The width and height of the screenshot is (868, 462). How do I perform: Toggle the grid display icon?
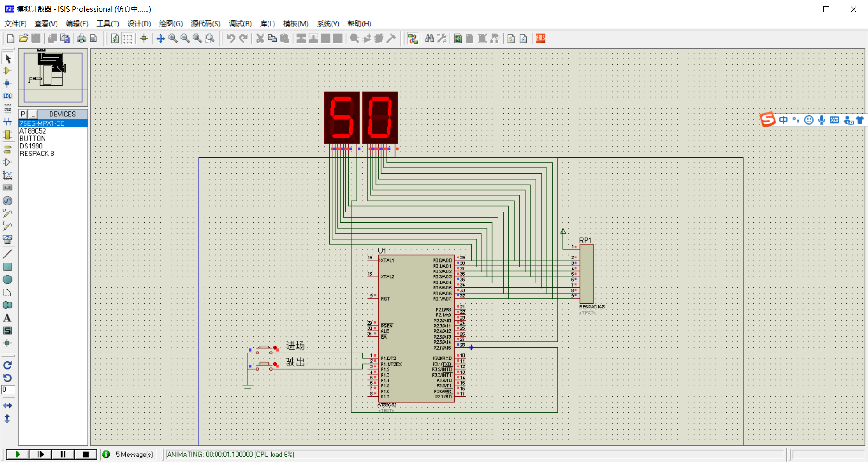128,38
